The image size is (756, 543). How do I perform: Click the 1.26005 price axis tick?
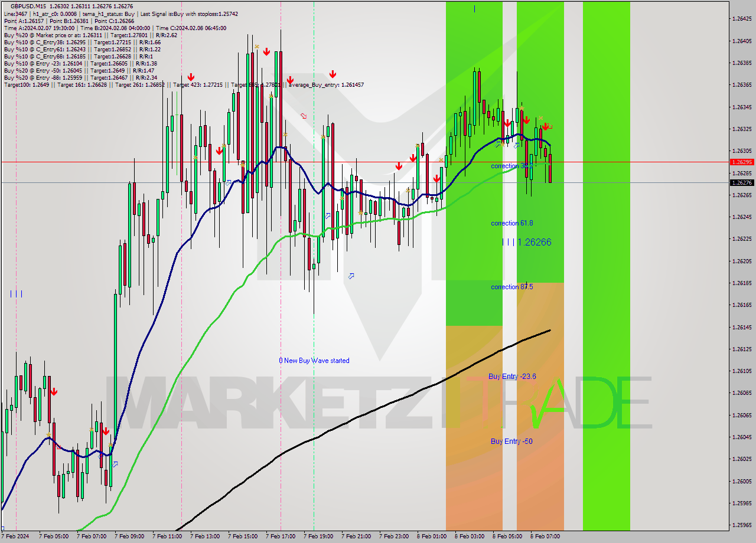[742, 481]
